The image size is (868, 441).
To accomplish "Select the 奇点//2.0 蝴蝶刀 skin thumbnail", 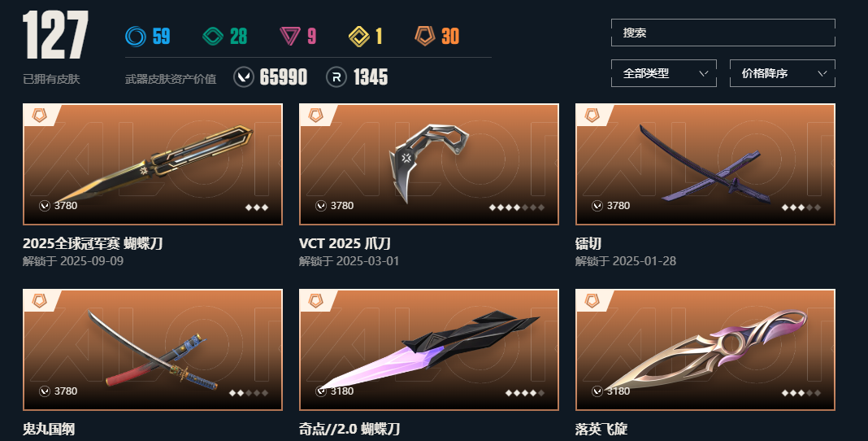I will tap(429, 350).
